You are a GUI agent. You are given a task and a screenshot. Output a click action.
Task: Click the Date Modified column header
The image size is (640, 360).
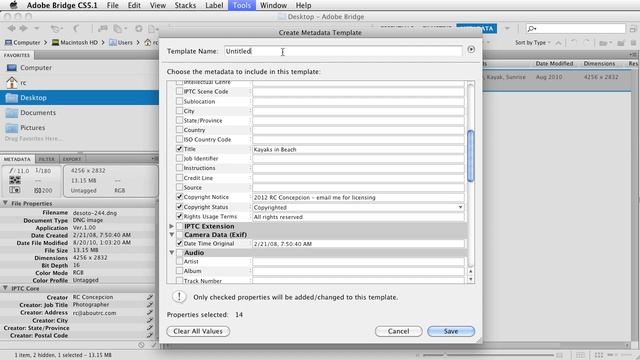pos(554,64)
